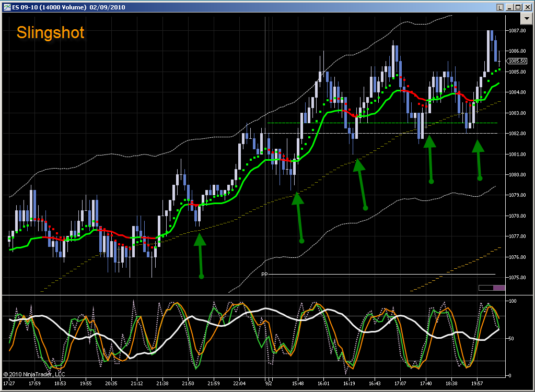This screenshot has height=392, width=535.
Task: Open the dropdown arrow above the price axis
Action: click(x=526, y=19)
